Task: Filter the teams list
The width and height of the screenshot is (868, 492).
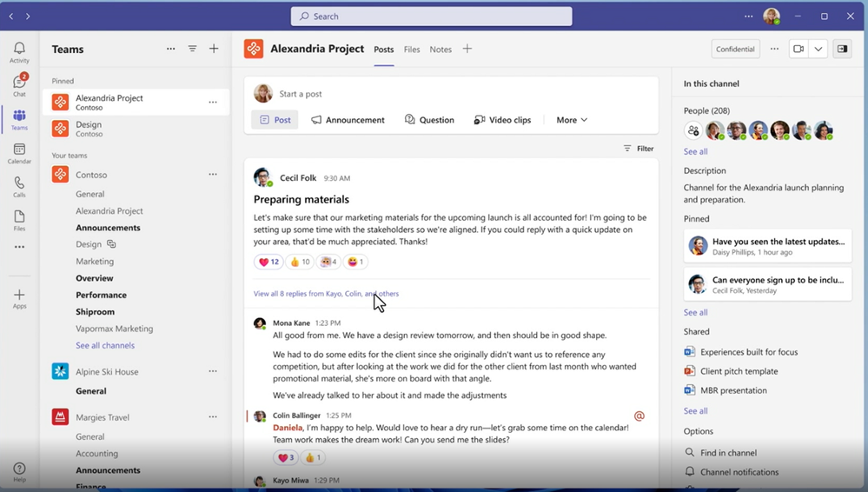Action: click(192, 49)
